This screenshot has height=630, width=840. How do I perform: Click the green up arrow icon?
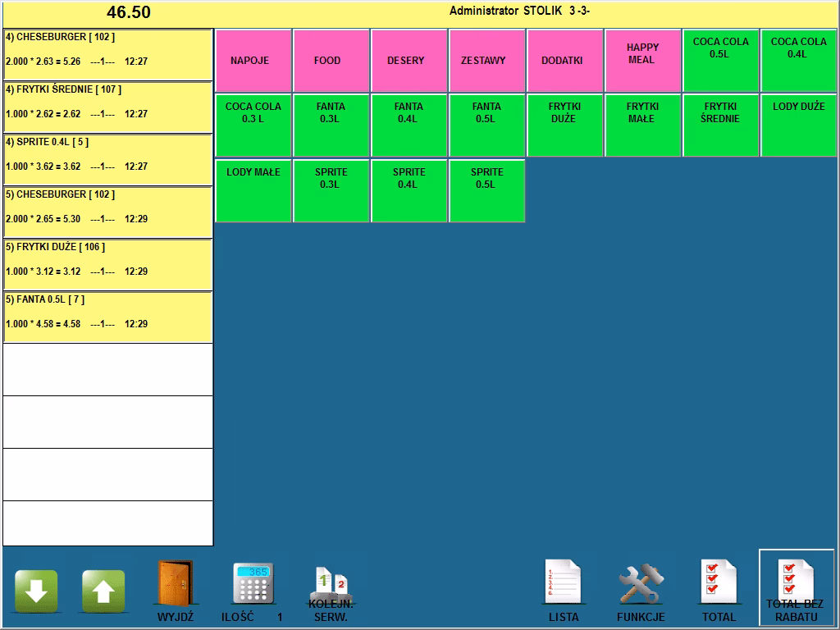coord(103,591)
